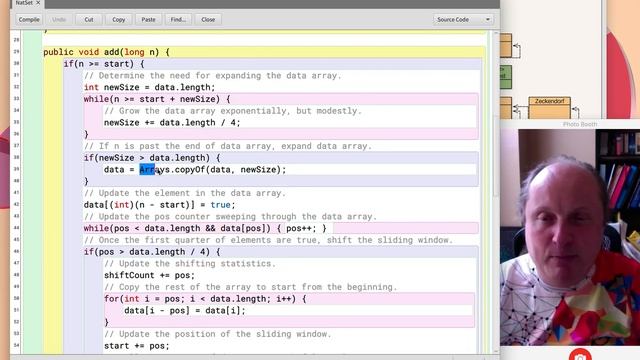Click the Photo Booth window title
640x360 pixels.
click(x=580, y=124)
